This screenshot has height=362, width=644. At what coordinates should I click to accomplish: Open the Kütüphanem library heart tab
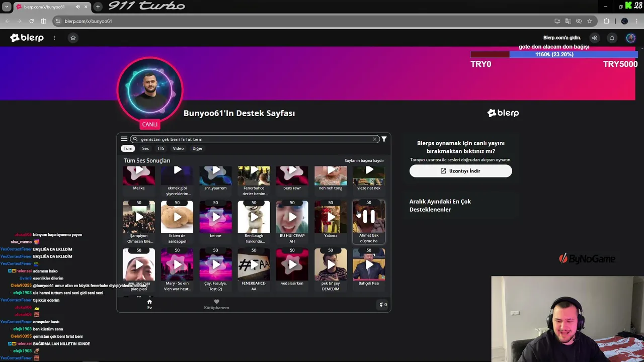[x=216, y=304]
